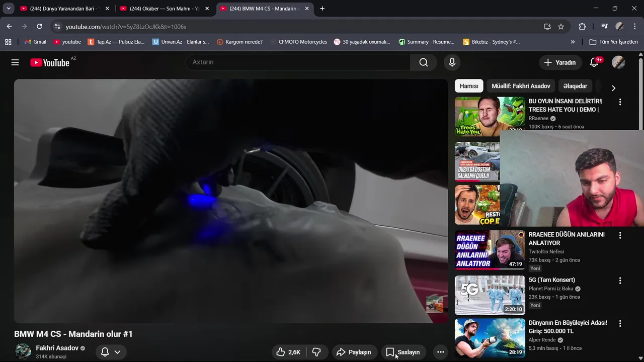
Task: Open the account avatar menu
Action: coord(618,62)
